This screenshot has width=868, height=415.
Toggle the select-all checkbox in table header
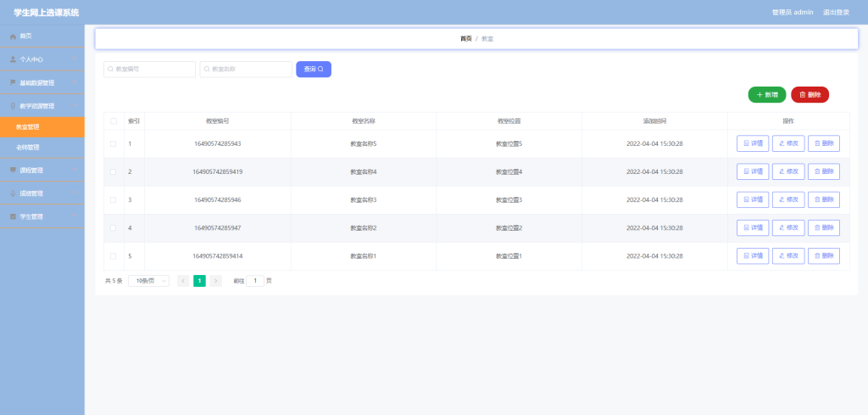pyautogui.click(x=114, y=121)
